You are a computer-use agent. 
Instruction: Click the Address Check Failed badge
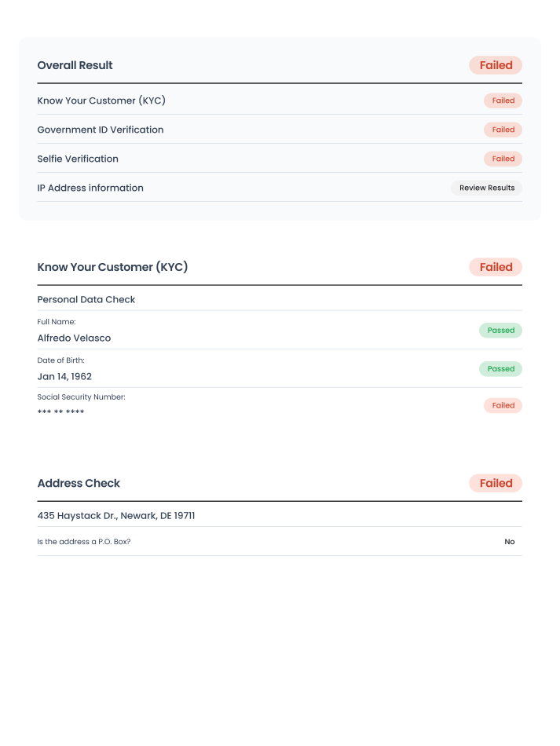496,483
